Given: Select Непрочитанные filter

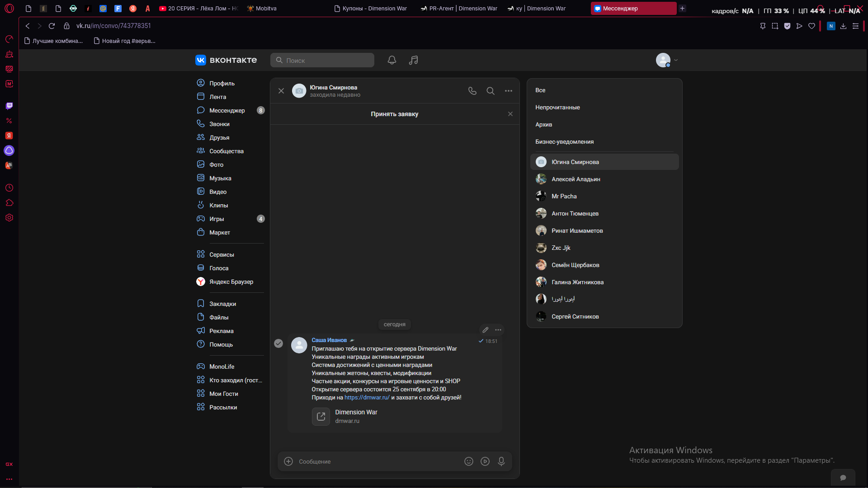Looking at the screenshot, I should (x=557, y=107).
